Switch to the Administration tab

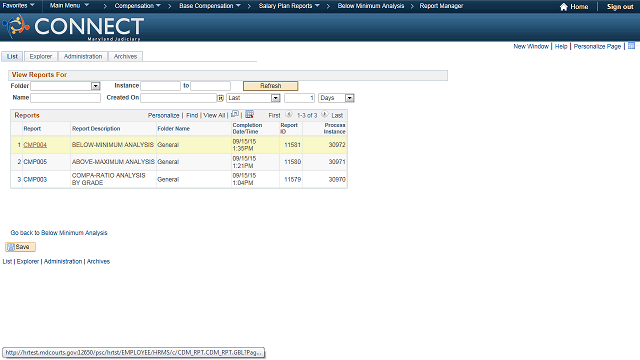(83, 56)
